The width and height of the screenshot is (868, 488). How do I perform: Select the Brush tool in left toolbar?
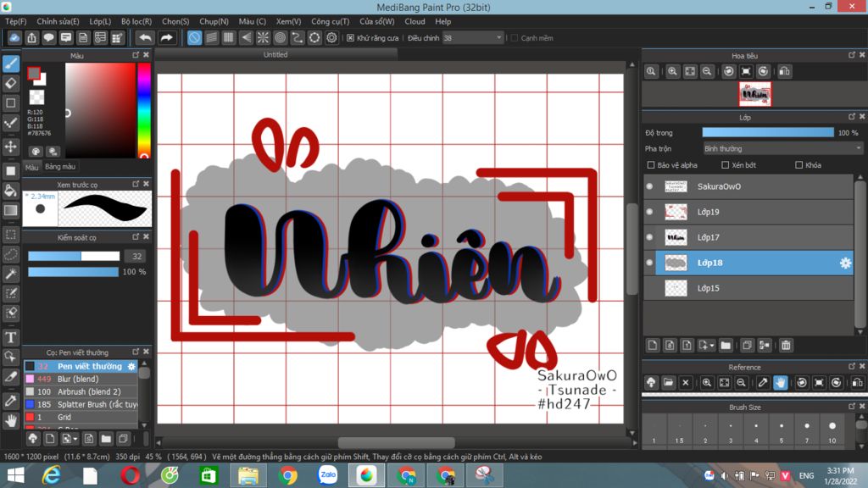click(11, 64)
